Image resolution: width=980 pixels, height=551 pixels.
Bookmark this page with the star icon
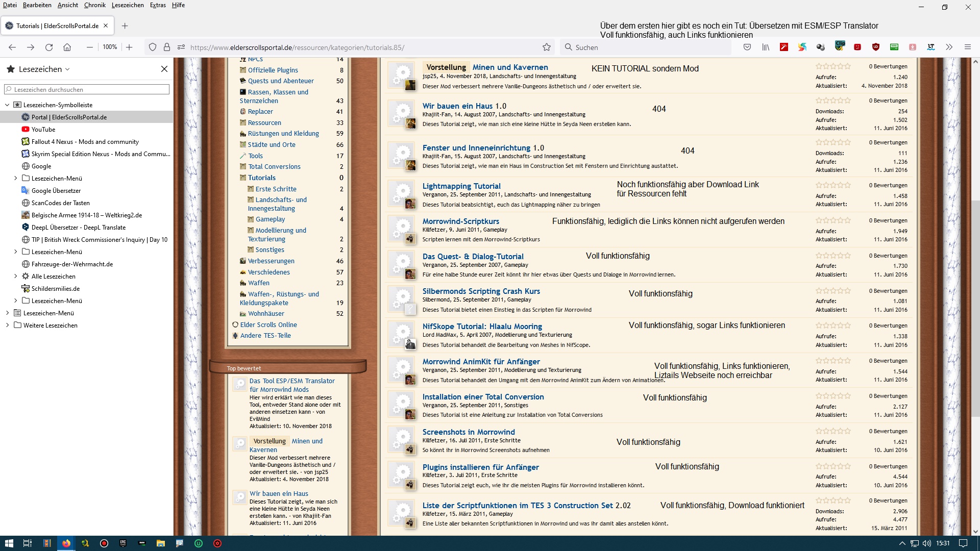547,47
